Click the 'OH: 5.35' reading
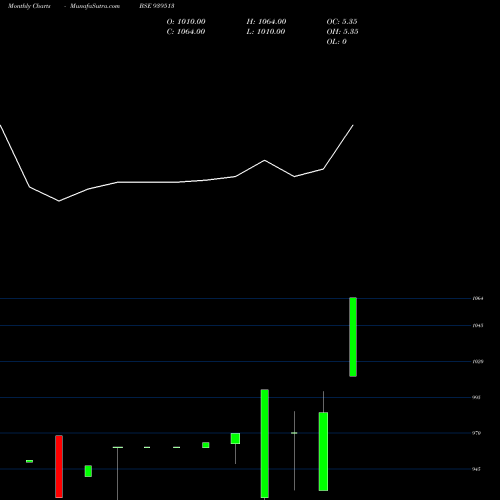 point(342,32)
